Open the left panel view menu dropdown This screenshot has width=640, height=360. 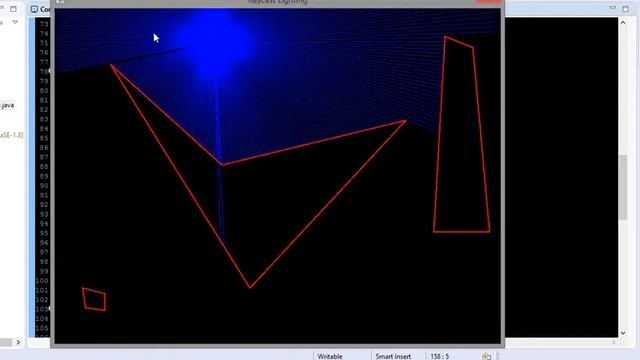(15, 22)
